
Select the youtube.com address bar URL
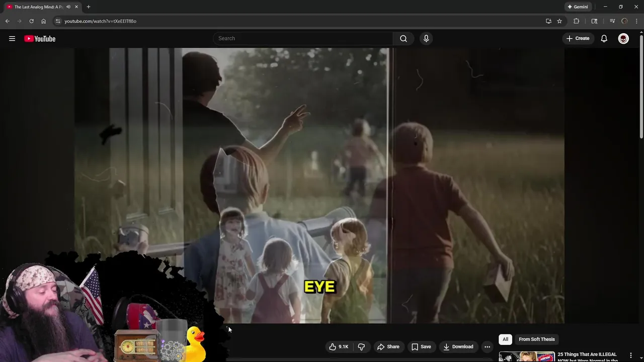click(x=100, y=21)
